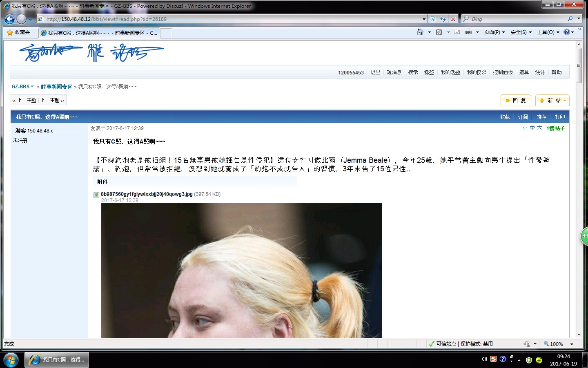Image resolution: width=588 pixels, height=368 pixels.
Task: Expand the 新帖 button dropdown arrow
Action: (x=565, y=101)
